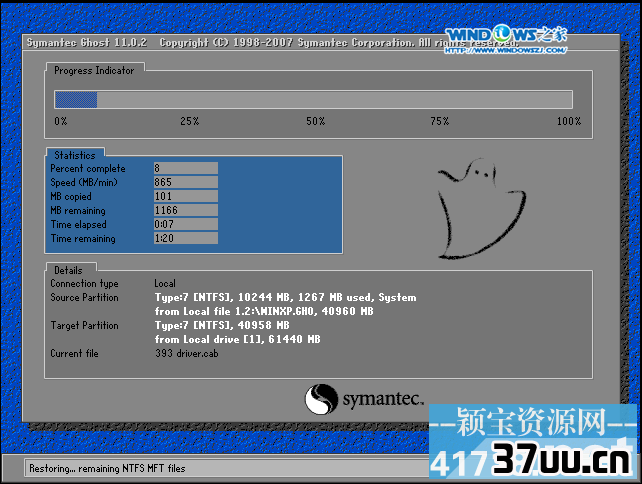Click the 'Source Partition' label
Image resolution: width=642 pixels, height=484 pixels.
coord(84,297)
